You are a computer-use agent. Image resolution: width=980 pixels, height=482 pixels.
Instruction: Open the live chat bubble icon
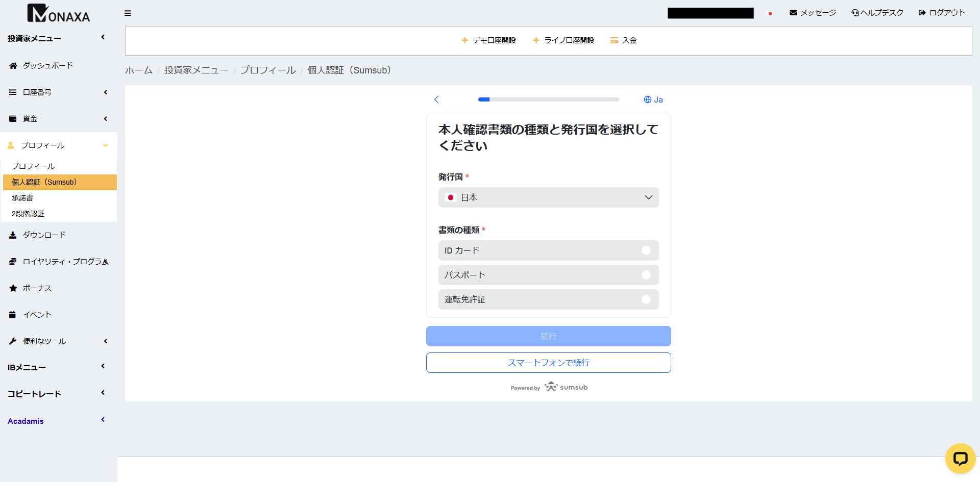point(960,459)
